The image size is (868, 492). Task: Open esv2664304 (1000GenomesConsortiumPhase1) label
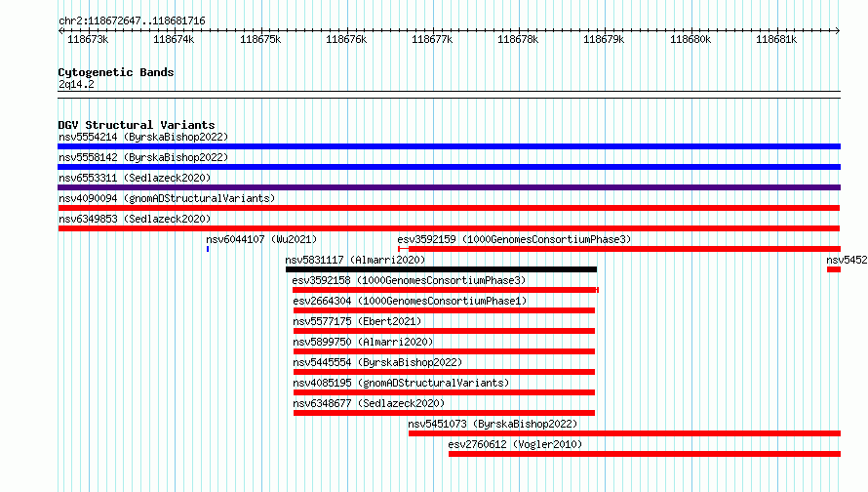(x=410, y=301)
